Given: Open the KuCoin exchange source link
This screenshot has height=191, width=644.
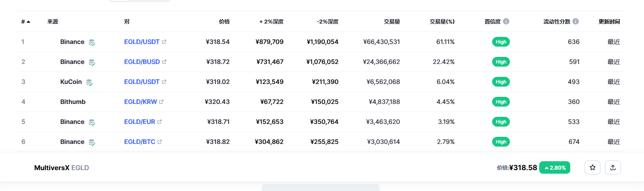Looking at the screenshot, I should (x=71, y=82).
